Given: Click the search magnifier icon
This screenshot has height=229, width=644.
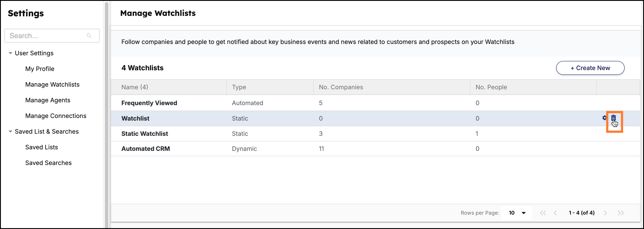Looking at the screenshot, I should [89, 35].
